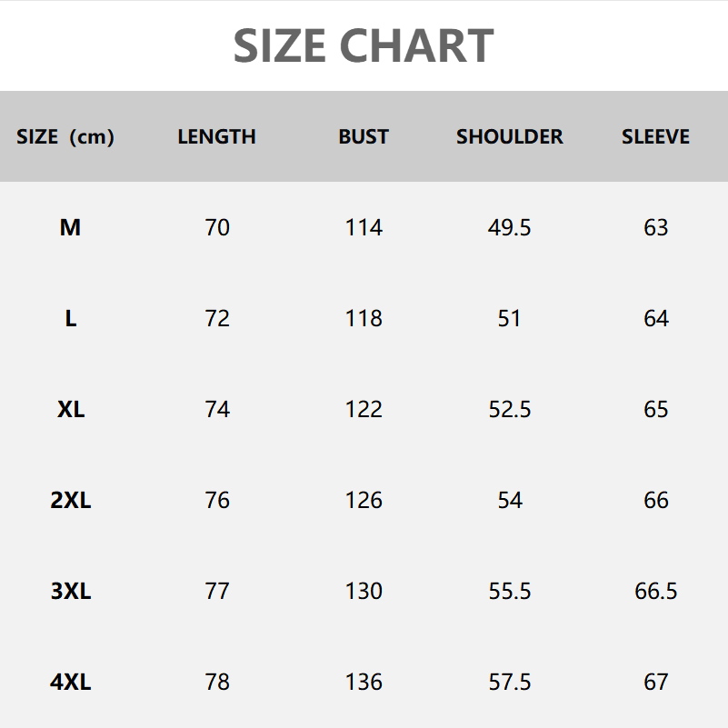Image resolution: width=728 pixels, height=728 pixels.
Task: Click the 4XL size row label
Action: click(x=70, y=682)
